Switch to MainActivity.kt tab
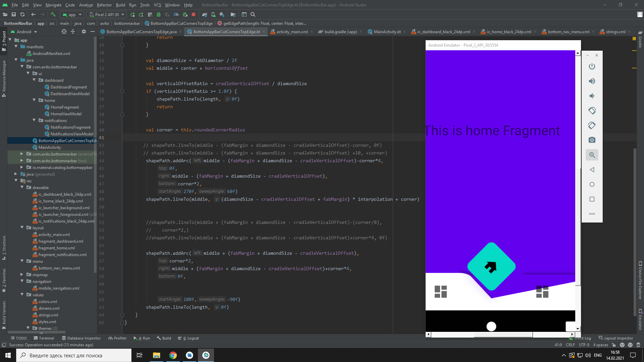The height and width of the screenshot is (362, 644). (387, 32)
